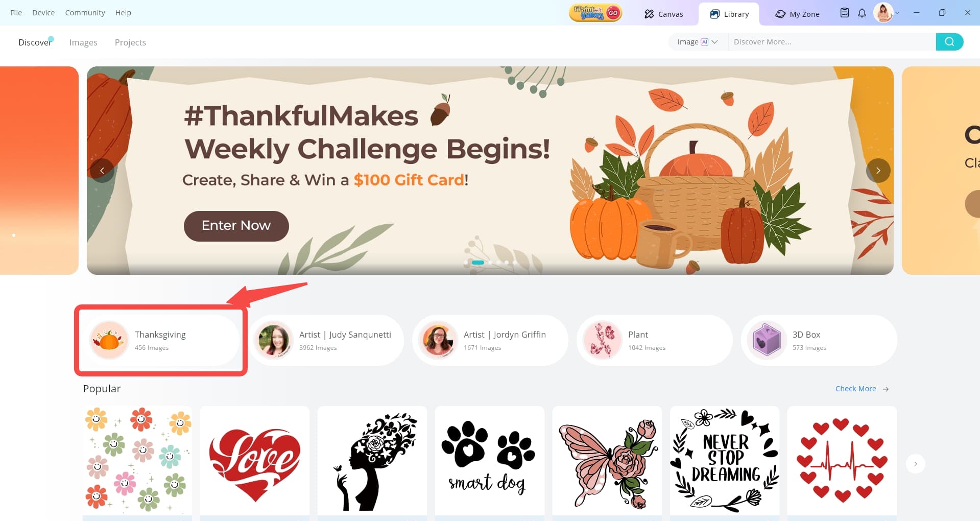Image resolution: width=980 pixels, height=521 pixels.
Task: Show the previous banner slide arrow
Action: click(102, 171)
